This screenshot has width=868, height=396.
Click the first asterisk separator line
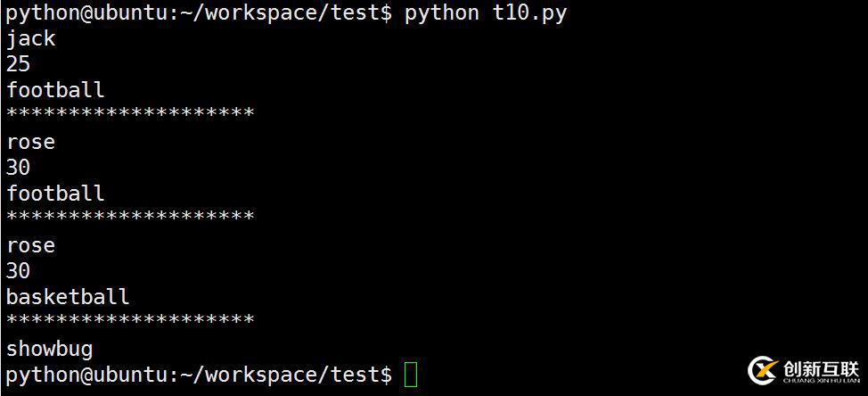coord(130,114)
